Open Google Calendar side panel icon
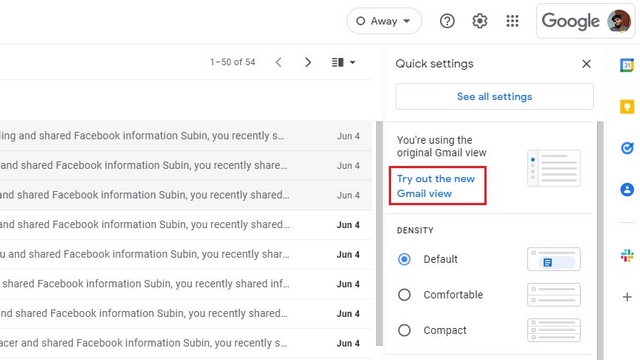640x360 pixels. coord(627,65)
